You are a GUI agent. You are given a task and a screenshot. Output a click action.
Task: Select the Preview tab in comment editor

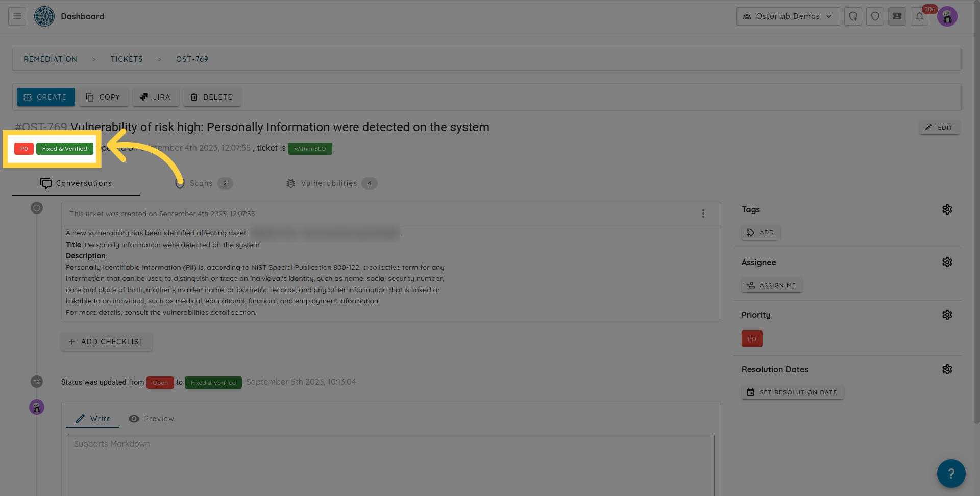[x=152, y=419]
